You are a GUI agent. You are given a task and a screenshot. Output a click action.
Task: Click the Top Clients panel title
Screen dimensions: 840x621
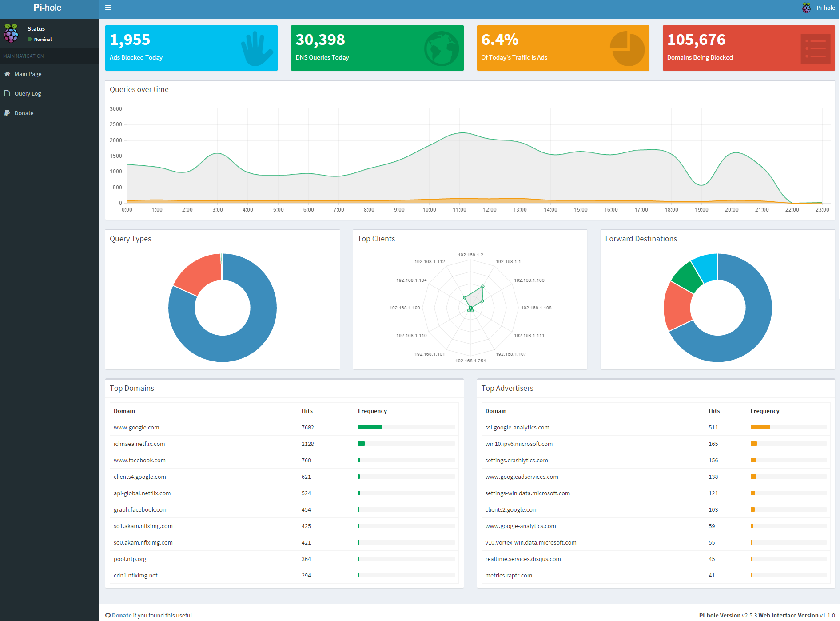376,239
